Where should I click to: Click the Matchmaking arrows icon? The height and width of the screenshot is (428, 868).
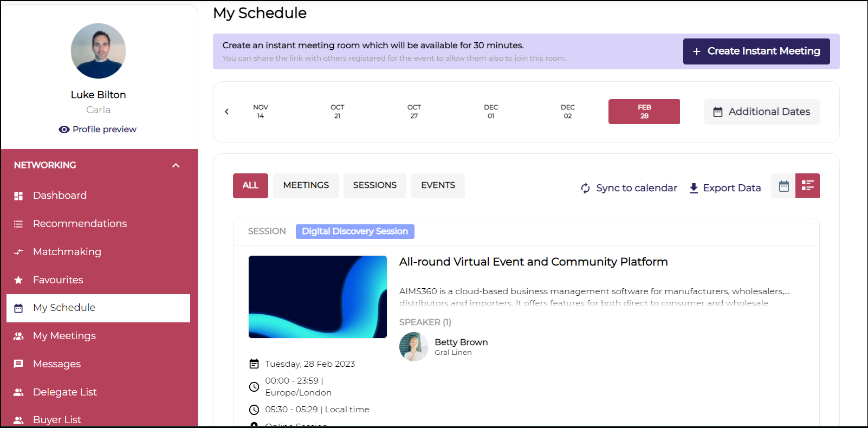coord(18,252)
